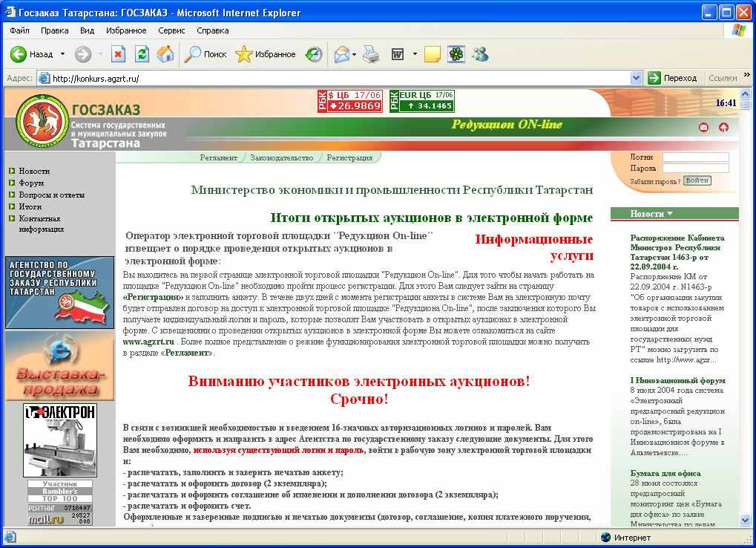Image resolution: width=756 pixels, height=548 pixels.
Task: Click the Mail envelope icon
Action: [x=342, y=54]
